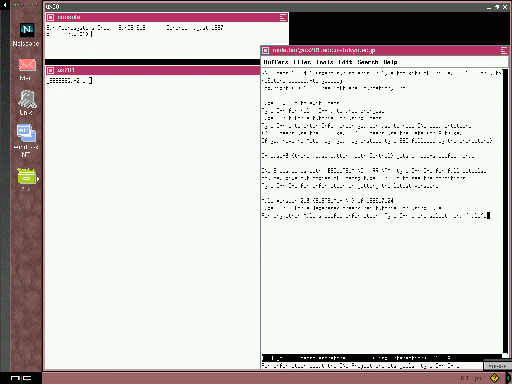Click the gray button at Emacs's bottom-right
This screenshot has width=512, height=384.
click(497, 366)
